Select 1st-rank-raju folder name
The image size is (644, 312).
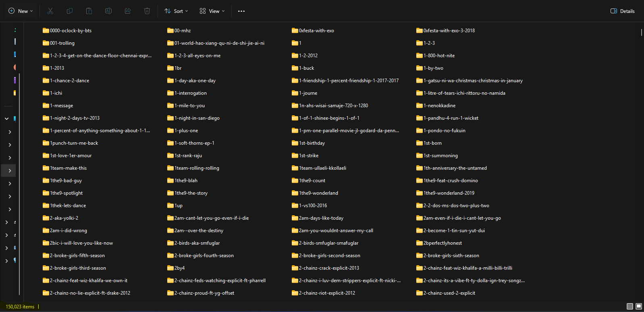188,156
